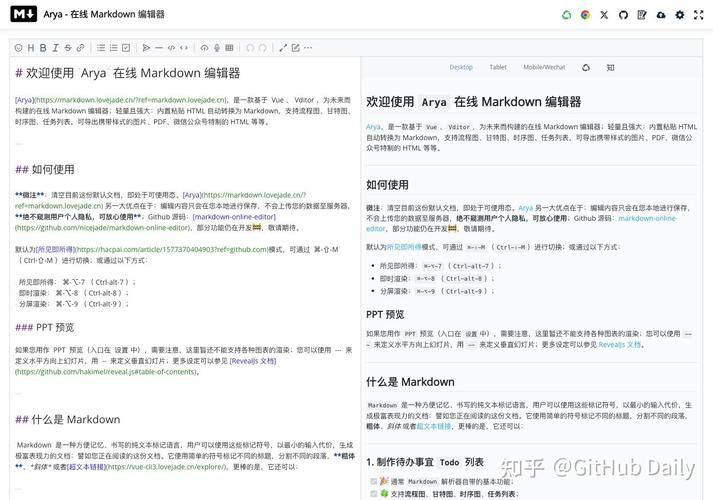Viewport: 713px width, 500px height.
Task: Insert a task list via checkbox icon
Action: coord(126,48)
